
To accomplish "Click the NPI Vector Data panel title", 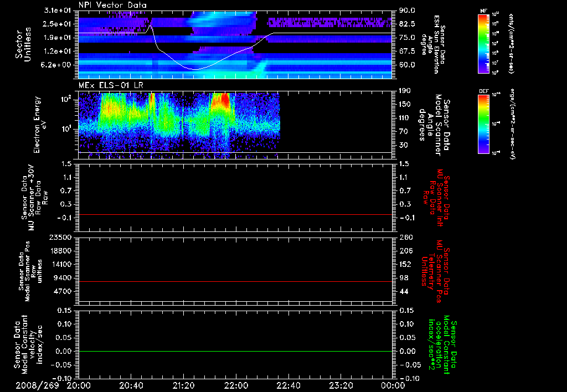I will 112,6.
